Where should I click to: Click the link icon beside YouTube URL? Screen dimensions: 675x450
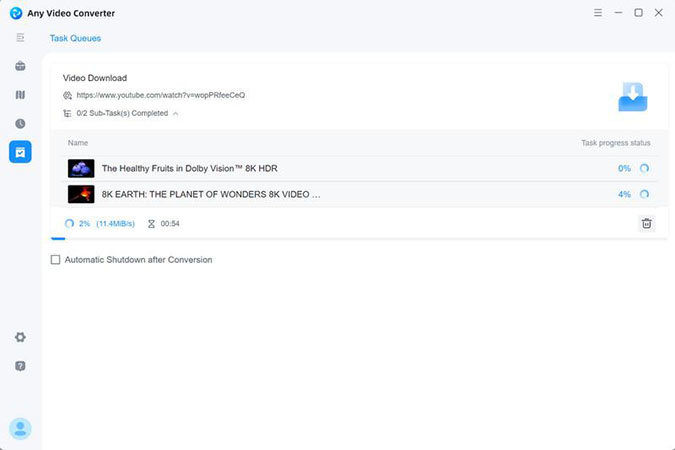coord(68,95)
